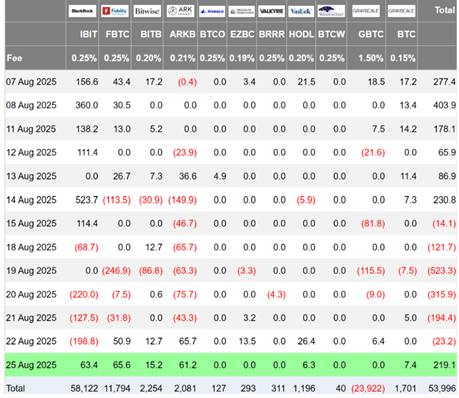
Task: Click EZBC value 13.5 on 22 Aug
Action: tap(247, 341)
